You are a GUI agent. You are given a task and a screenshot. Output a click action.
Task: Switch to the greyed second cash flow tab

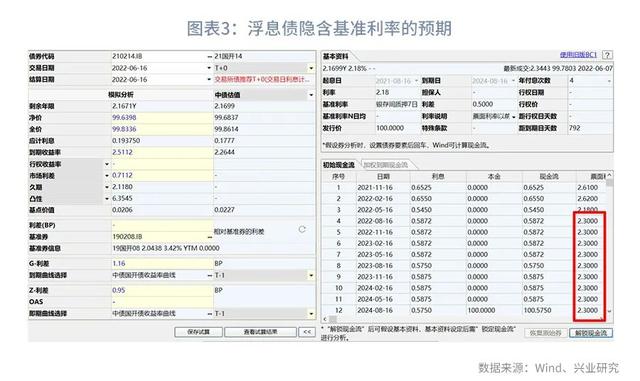click(x=386, y=165)
